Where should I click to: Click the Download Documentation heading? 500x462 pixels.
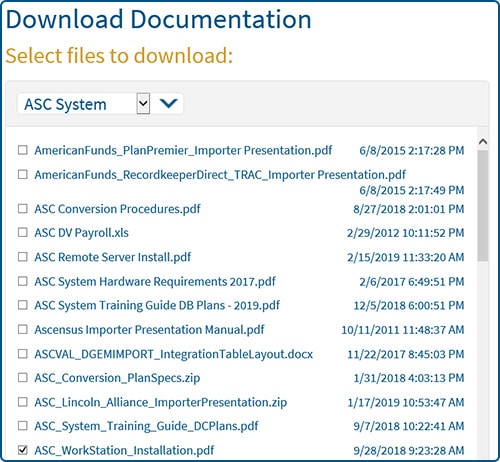point(159,19)
